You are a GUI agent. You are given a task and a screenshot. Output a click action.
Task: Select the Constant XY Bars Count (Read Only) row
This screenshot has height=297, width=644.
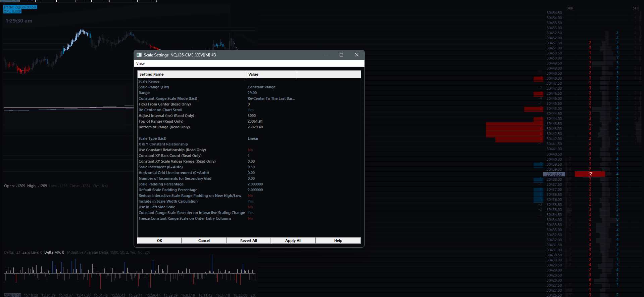pyautogui.click(x=249, y=156)
